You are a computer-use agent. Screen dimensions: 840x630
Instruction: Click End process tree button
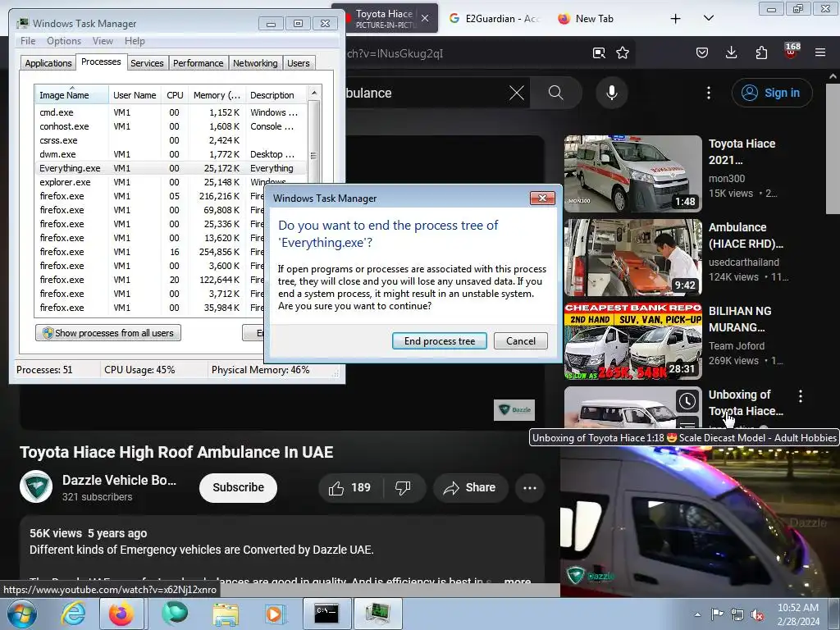tap(440, 341)
